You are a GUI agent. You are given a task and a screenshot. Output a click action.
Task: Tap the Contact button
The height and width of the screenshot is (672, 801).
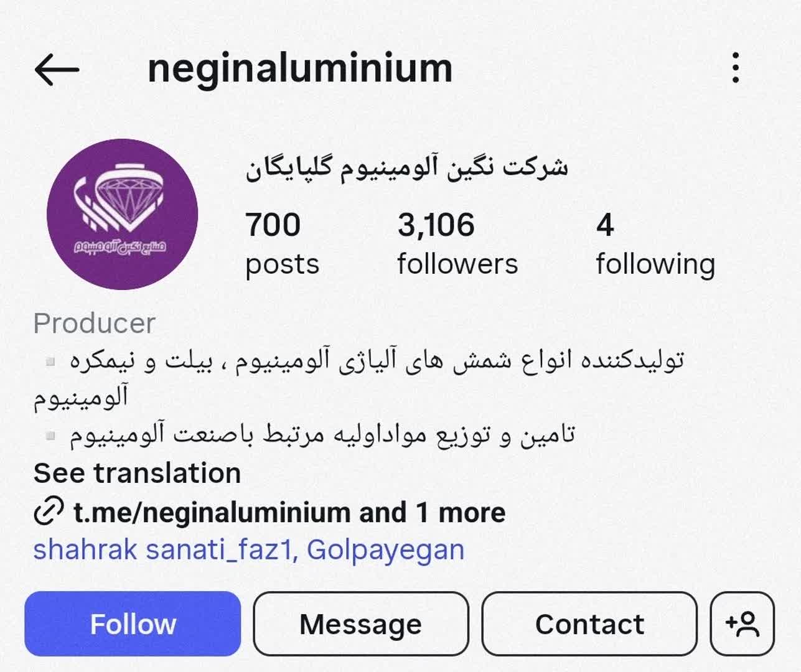[589, 623]
